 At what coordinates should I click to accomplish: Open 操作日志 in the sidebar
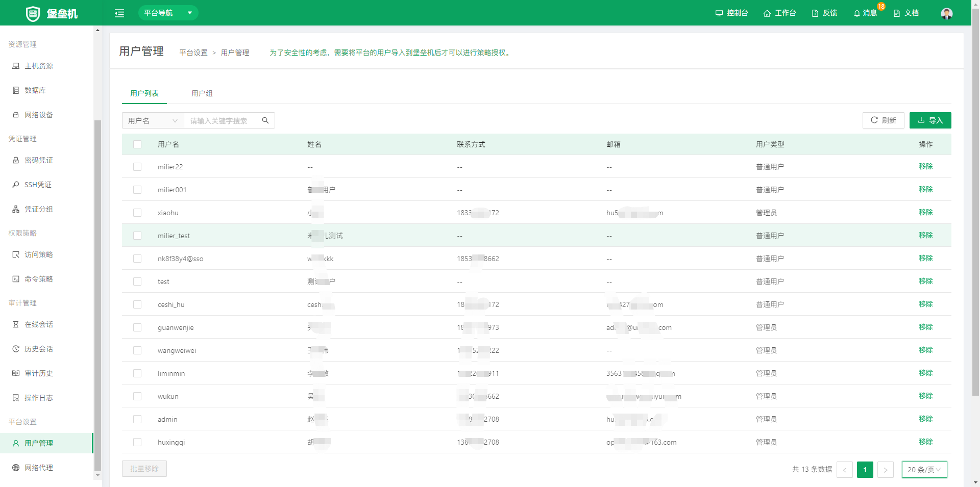[x=46, y=398]
